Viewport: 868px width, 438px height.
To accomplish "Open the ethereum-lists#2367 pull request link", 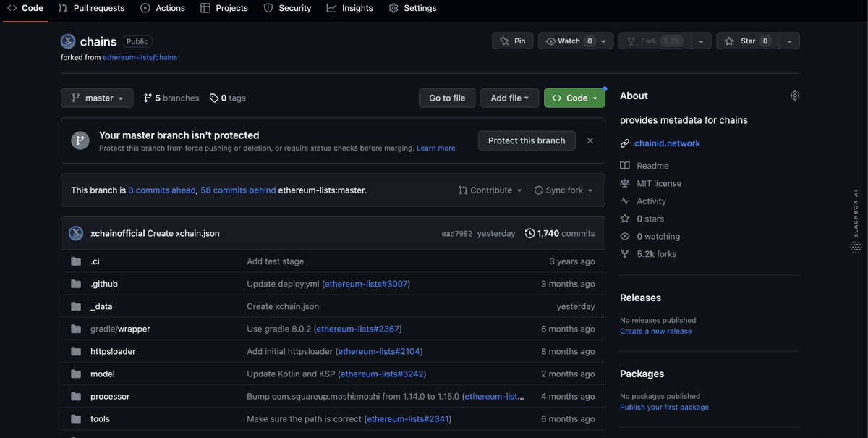I will 359,329.
